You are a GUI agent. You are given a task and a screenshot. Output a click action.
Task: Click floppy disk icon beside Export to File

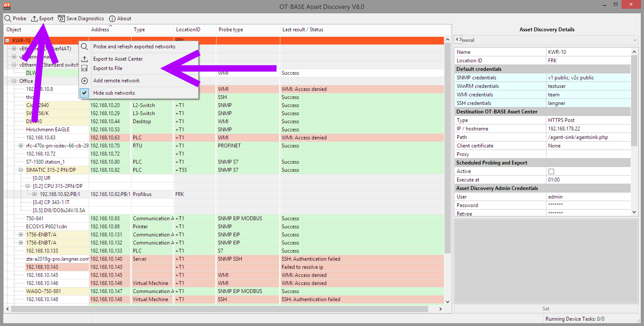pos(85,68)
